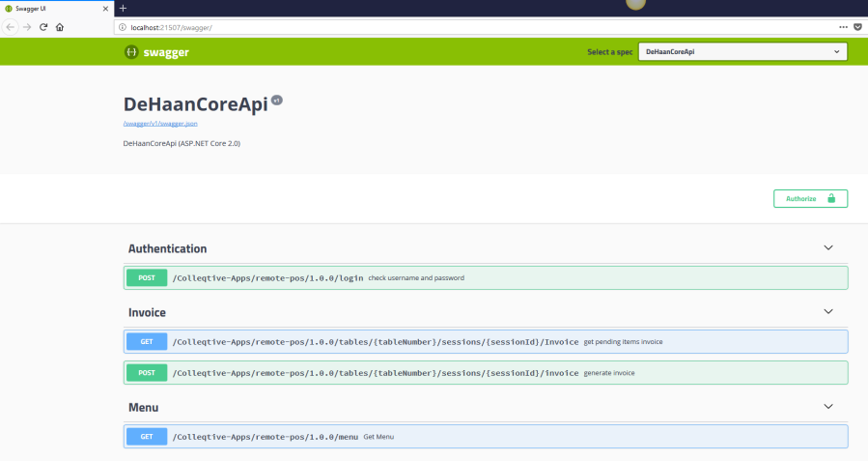Click the 'Select a spec' label
Viewport: 868px width, 461px height.
[609, 52]
